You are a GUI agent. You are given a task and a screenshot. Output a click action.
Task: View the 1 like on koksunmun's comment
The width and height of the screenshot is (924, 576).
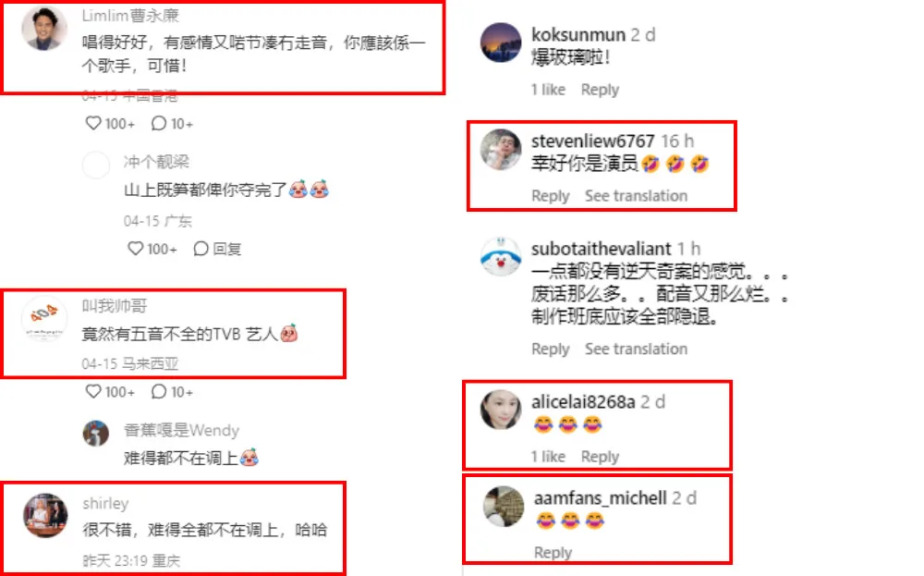click(x=548, y=90)
